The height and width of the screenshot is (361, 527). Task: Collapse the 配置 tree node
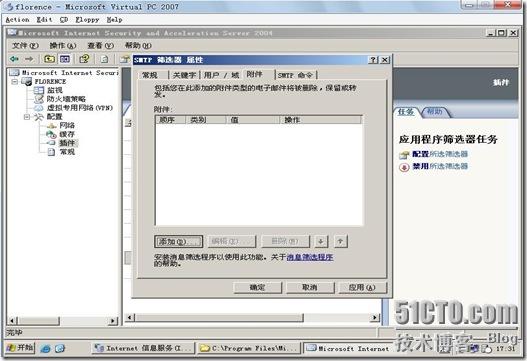27,117
